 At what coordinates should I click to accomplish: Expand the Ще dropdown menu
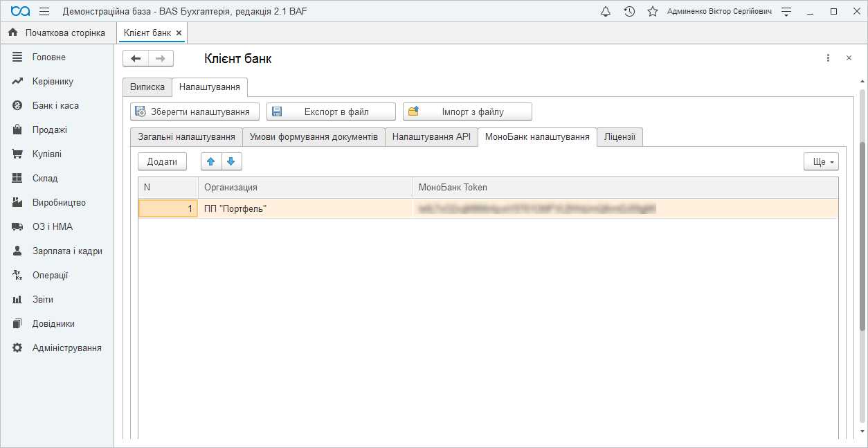[x=821, y=161]
